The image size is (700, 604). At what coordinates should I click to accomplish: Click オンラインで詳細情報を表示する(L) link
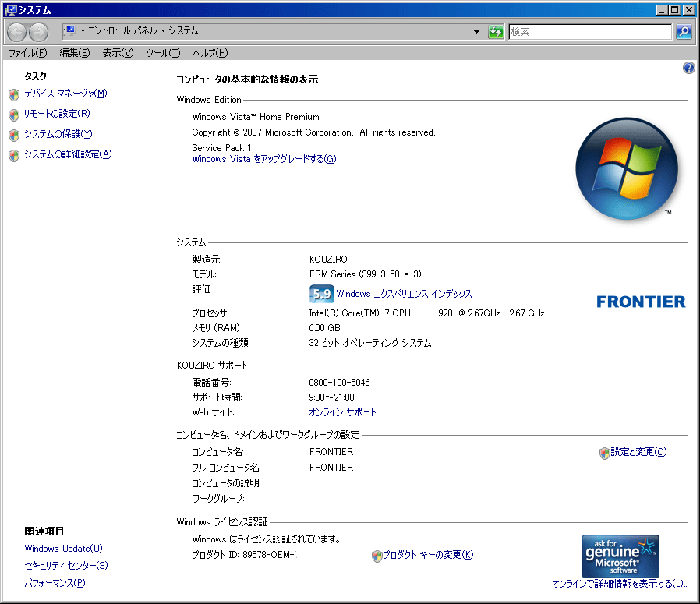coord(620,584)
